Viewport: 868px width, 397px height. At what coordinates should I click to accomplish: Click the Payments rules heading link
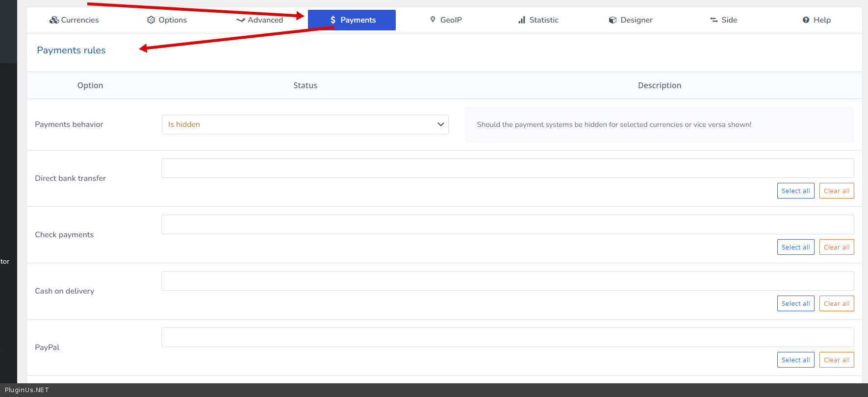click(x=71, y=50)
